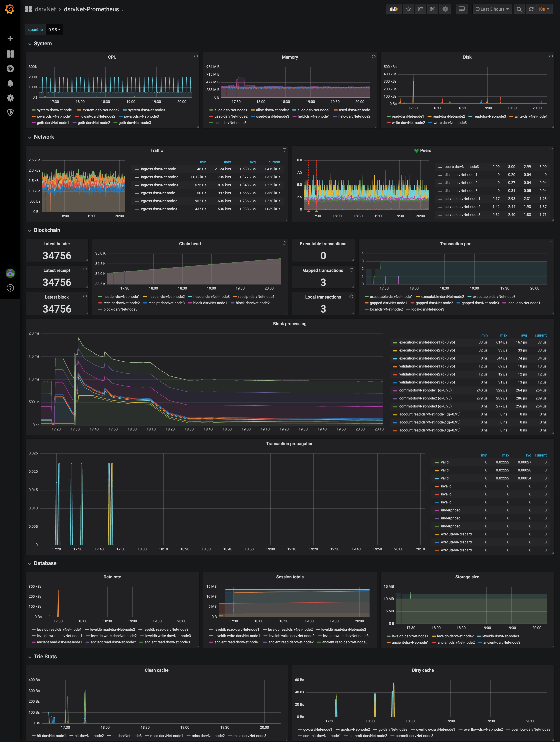Toggle ingress-dsrvNet-node1 series in Traffic legend
560x742 pixels.
point(159,169)
